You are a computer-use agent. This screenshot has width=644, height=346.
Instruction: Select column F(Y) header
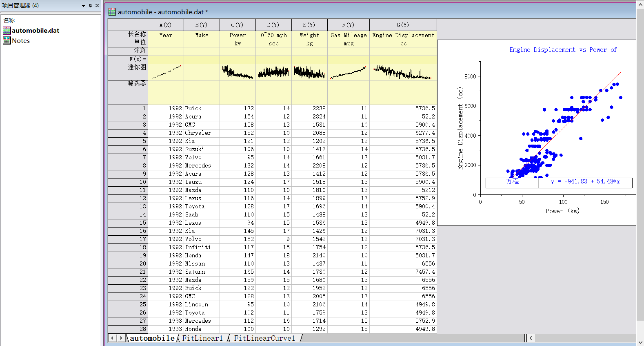click(x=349, y=25)
